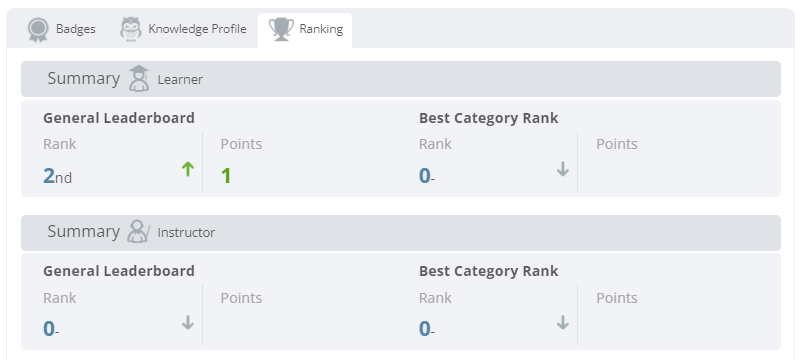802x360 pixels.
Task: Click the 2nd rank value for Learner
Action: tap(57, 176)
